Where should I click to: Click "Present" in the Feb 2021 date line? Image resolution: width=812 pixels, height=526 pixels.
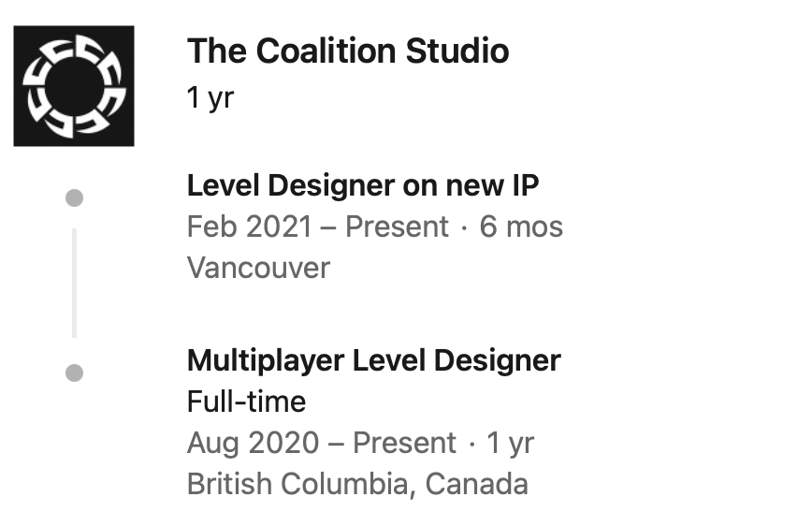tap(398, 227)
